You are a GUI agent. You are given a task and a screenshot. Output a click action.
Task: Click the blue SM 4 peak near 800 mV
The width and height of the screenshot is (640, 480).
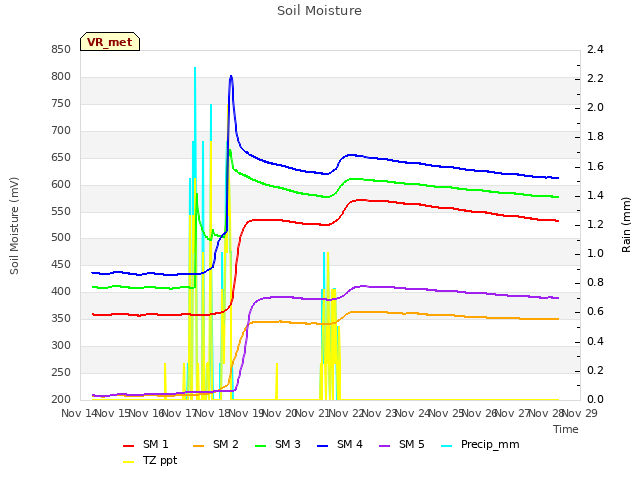click(x=231, y=76)
